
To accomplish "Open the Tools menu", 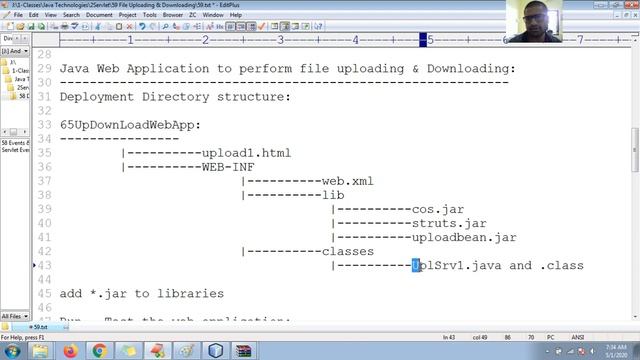I will coord(149,15).
